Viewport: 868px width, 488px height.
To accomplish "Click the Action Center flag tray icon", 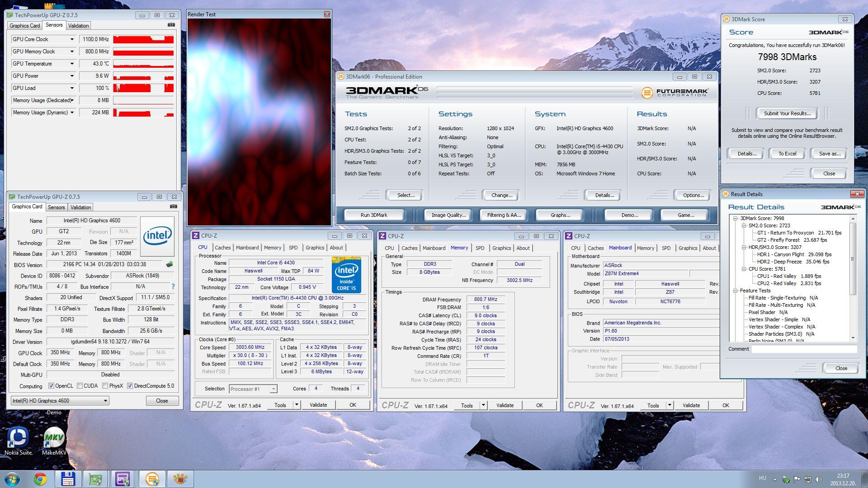I will pyautogui.click(x=797, y=479).
